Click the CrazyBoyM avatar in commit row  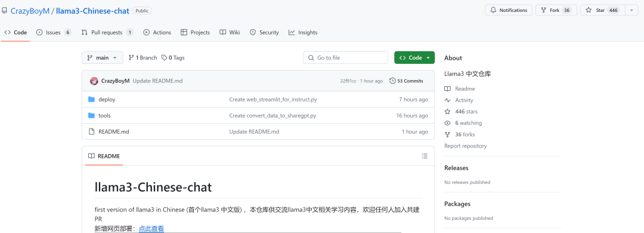point(94,81)
